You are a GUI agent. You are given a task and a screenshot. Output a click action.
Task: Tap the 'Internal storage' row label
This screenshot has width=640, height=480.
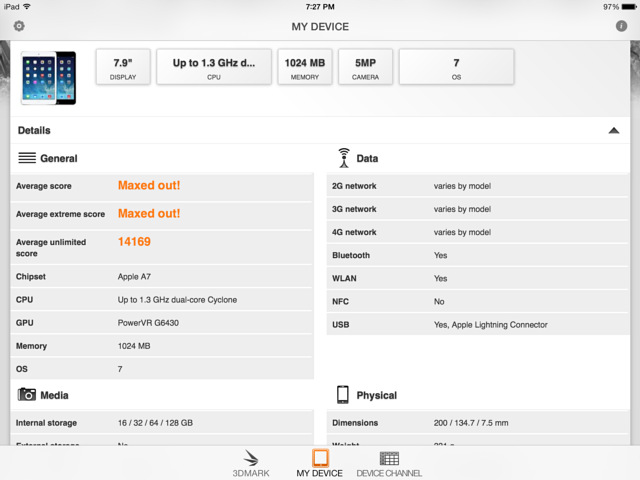click(46, 423)
